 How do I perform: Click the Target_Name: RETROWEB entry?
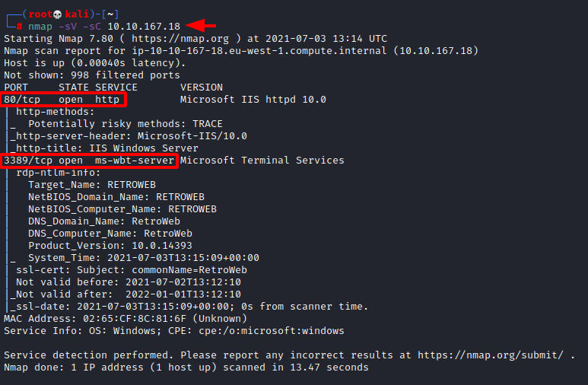(92, 185)
